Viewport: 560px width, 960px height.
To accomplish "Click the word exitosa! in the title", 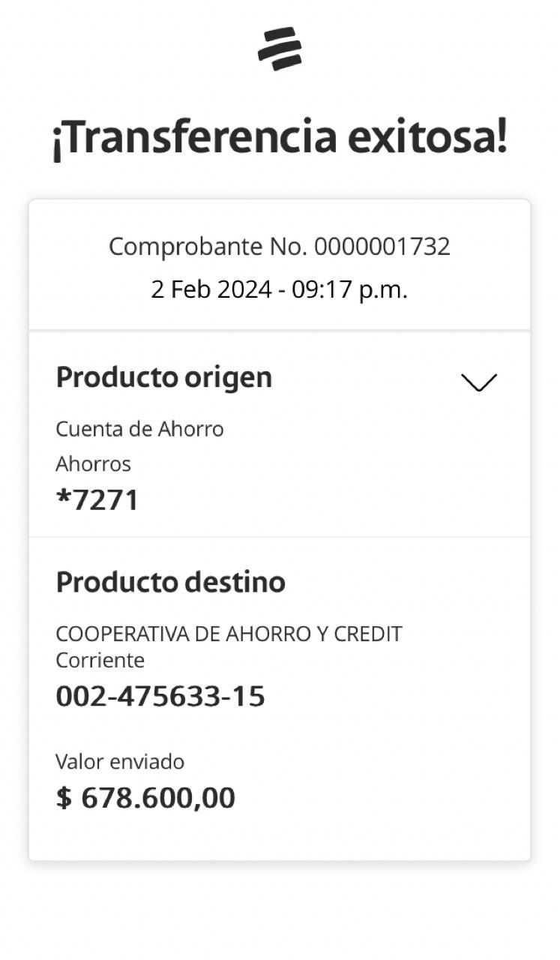I will [427, 138].
